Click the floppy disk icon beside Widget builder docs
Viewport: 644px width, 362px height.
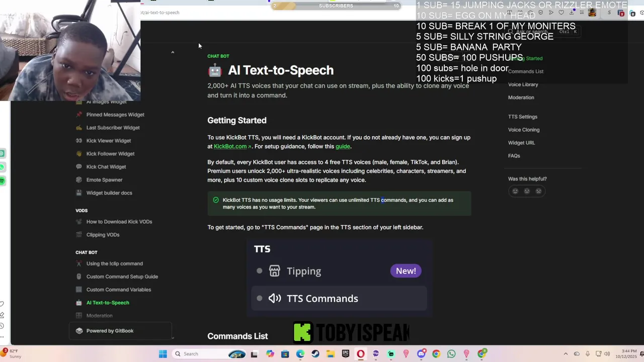coord(78,193)
